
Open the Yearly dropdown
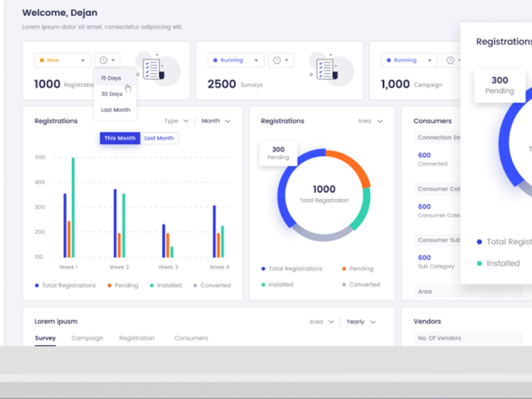tap(361, 322)
